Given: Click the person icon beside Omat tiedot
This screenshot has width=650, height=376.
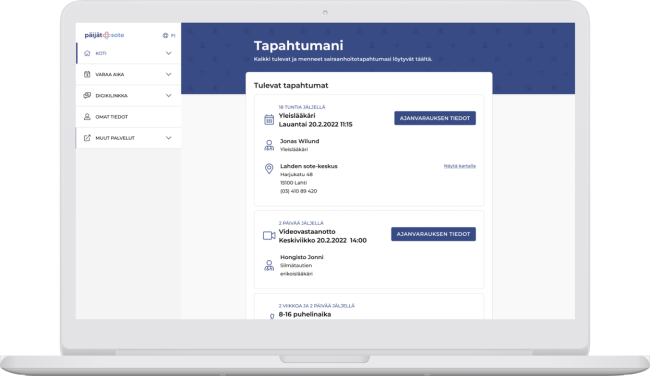Looking at the screenshot, I should pyautogui.click(x=87, y=116).
